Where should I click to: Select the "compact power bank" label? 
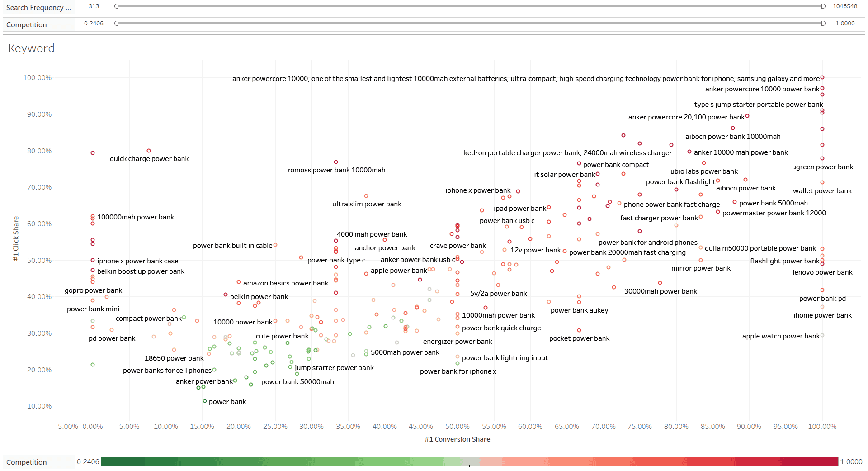coord(149,319)
